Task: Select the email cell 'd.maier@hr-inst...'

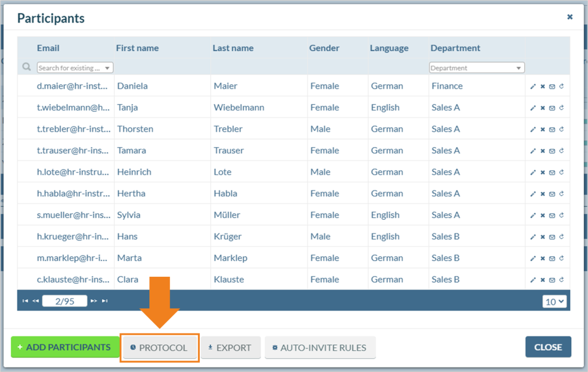Action: coord(72,86)
